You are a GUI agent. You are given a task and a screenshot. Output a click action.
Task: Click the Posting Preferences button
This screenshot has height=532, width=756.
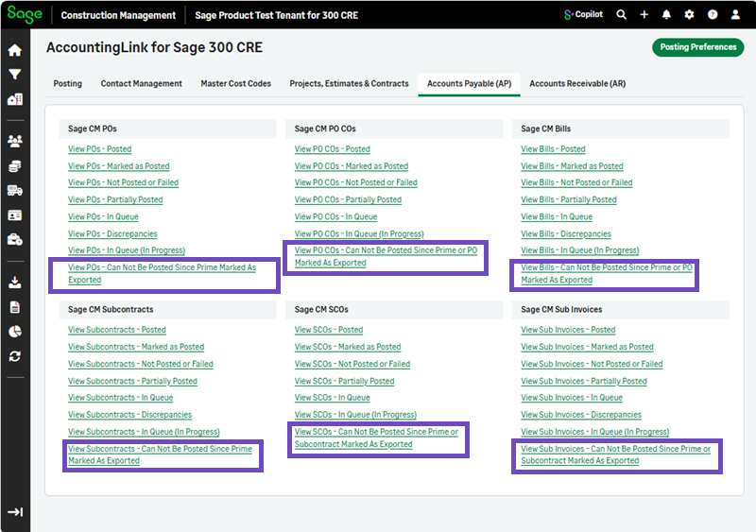(698, 47)
